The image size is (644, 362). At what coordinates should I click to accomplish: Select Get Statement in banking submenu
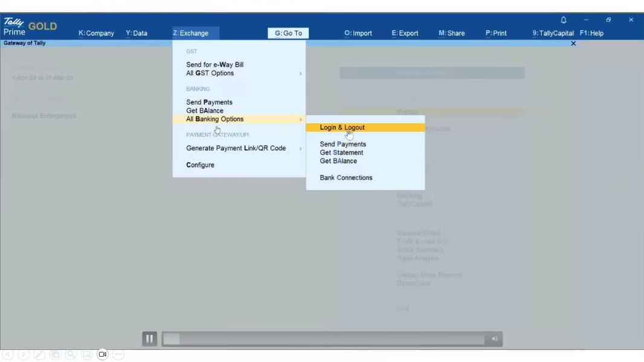(x=341, y=153)
